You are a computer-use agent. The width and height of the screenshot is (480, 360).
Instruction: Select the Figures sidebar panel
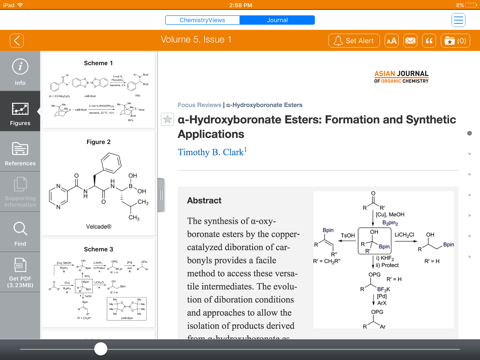[x=20, y=111]
